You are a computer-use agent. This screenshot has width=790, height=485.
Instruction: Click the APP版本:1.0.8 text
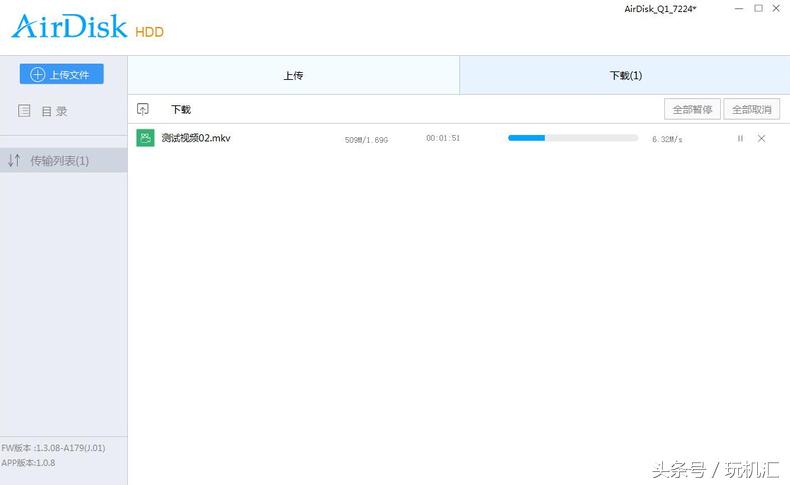pyautogui.click(x=28, y=462)
